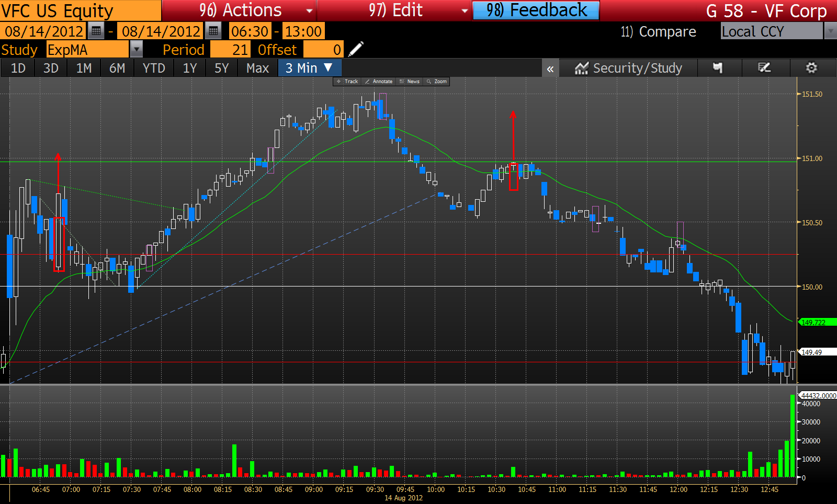Switch to the 1D range tab
837x504 pixels.
pos(18,68)
